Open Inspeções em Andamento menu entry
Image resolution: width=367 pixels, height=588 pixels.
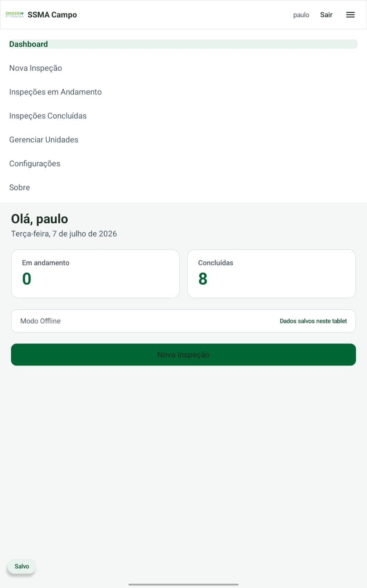[55, 92]
